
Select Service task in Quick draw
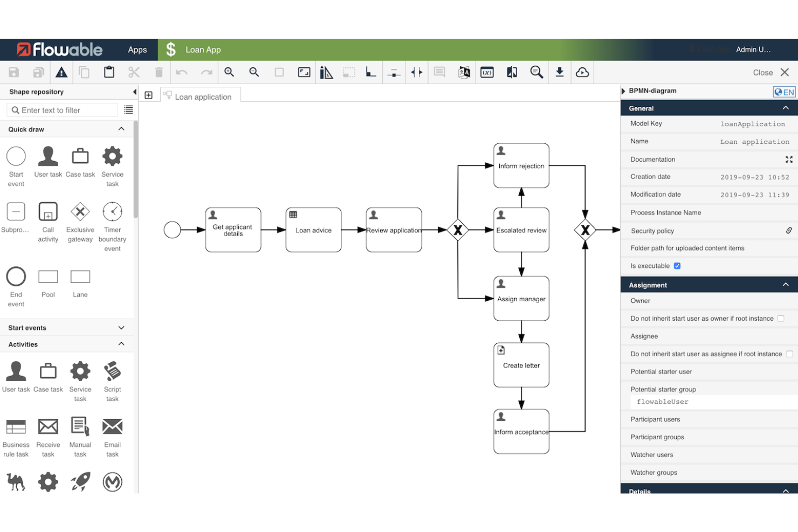(112, 167)
